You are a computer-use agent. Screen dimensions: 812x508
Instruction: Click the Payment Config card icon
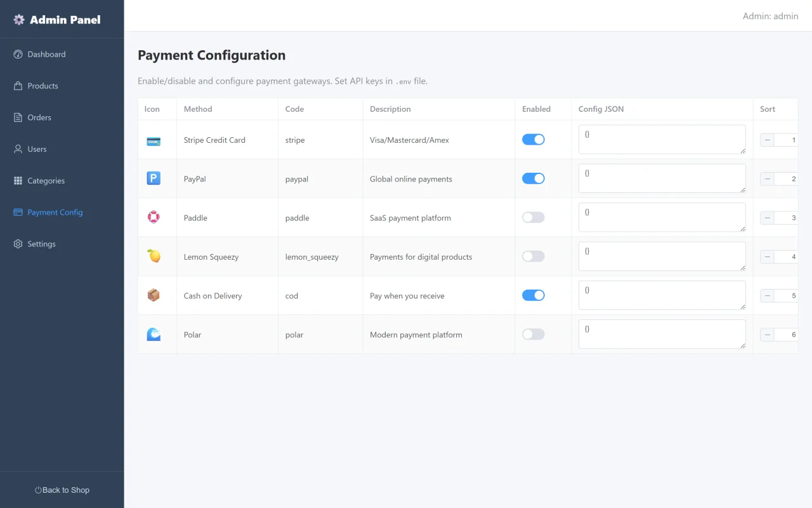point(18,213)
